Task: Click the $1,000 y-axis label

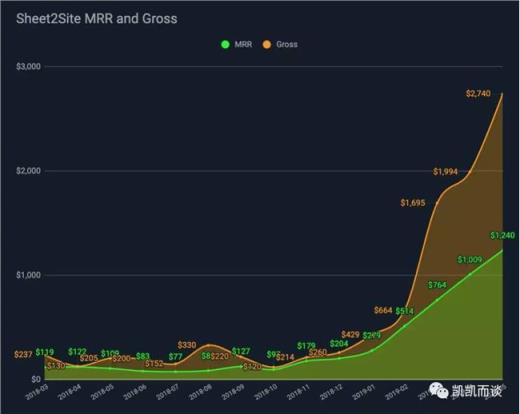Action: pos(28,275)
